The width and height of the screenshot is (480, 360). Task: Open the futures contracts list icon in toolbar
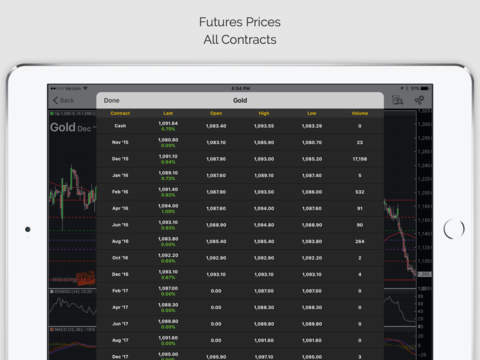click(x=397, y=100)
